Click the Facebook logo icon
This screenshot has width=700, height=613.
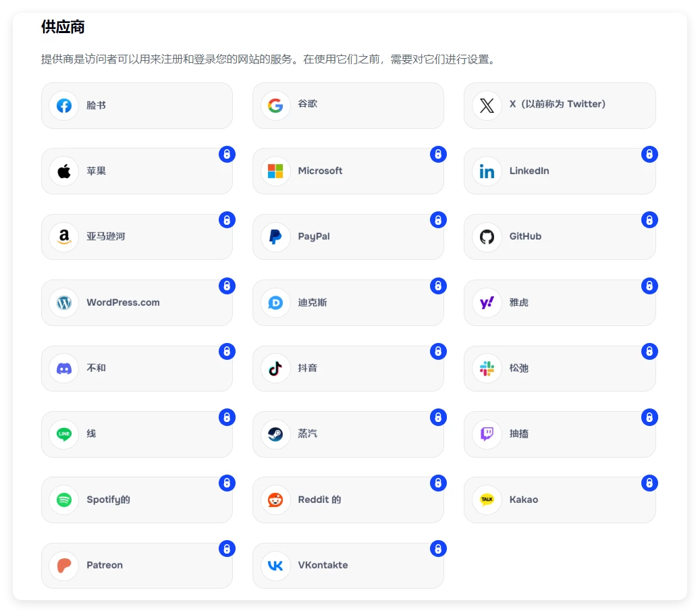tap(64, 106)
